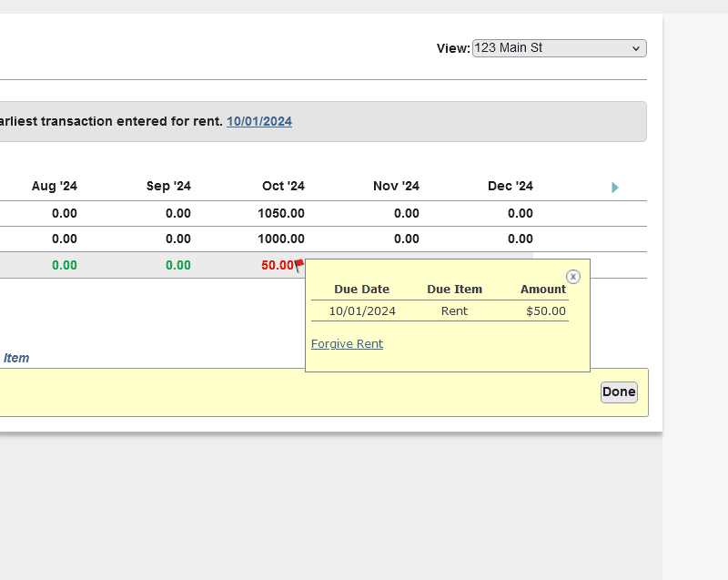Select the Aug '24 column header
728x580 pixels.
[x=55, y=186]
